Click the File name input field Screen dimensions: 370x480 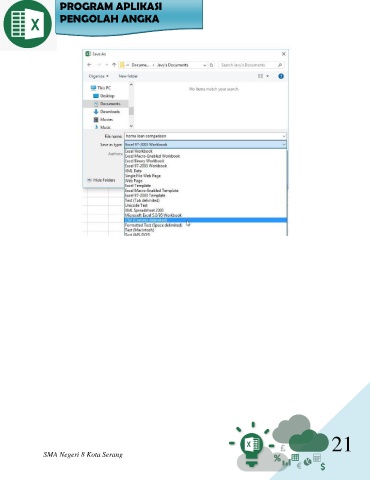click(x=205, y=136)
